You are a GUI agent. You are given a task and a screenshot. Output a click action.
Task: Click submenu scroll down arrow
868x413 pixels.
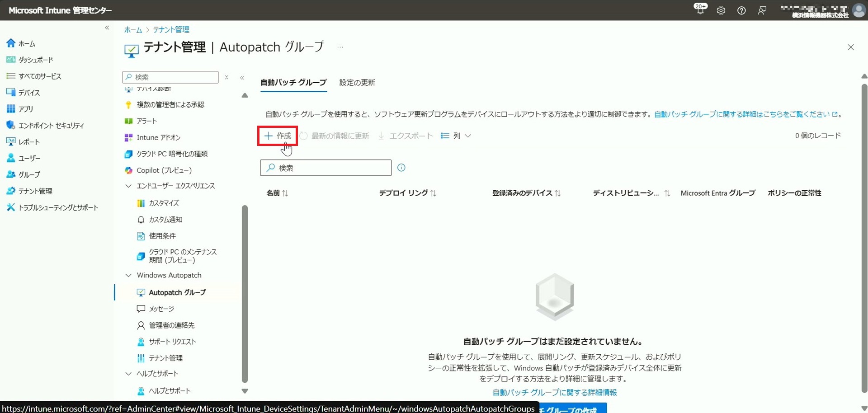(245, 391)
